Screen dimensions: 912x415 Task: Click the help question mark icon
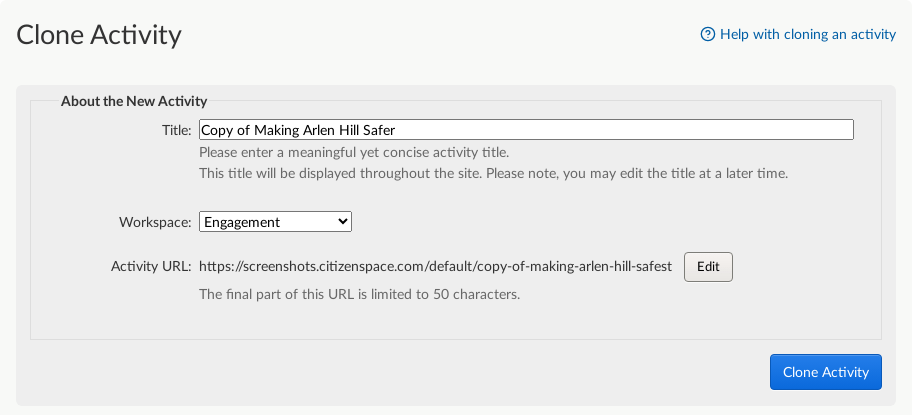pyautogui.click(x=707, y=34)
